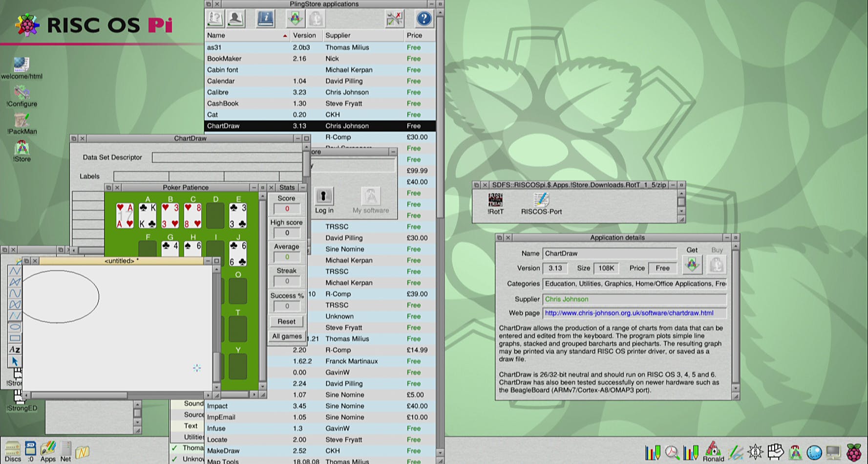Click the green download arrow in PlingStore toolbar

295,19
